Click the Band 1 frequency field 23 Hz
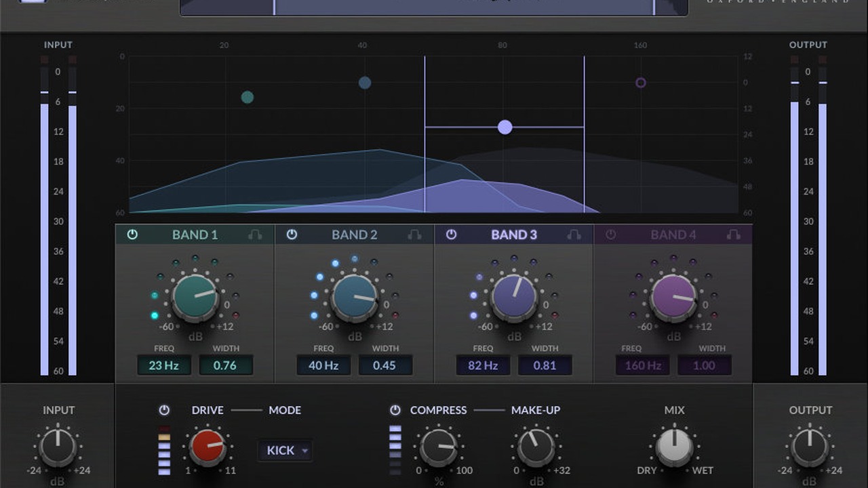 164,365
